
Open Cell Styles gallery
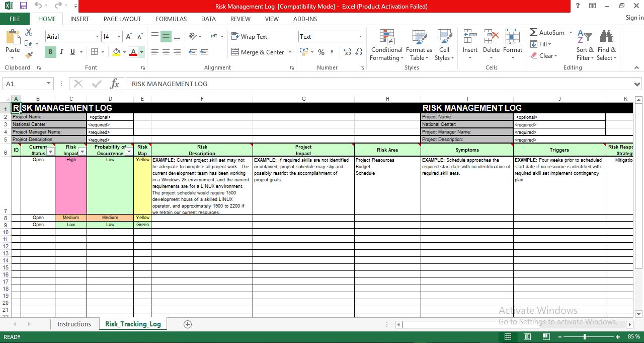[x=444, y=45]
